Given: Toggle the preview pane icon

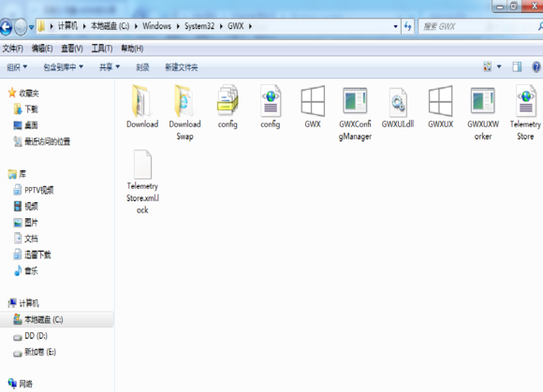Looking at the screenshot, I should point(517,66).
